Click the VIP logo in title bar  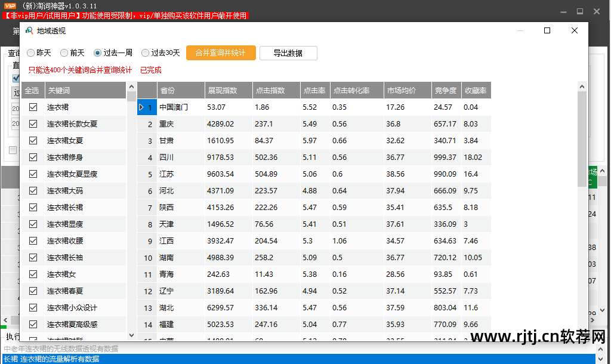coord(10,5)
